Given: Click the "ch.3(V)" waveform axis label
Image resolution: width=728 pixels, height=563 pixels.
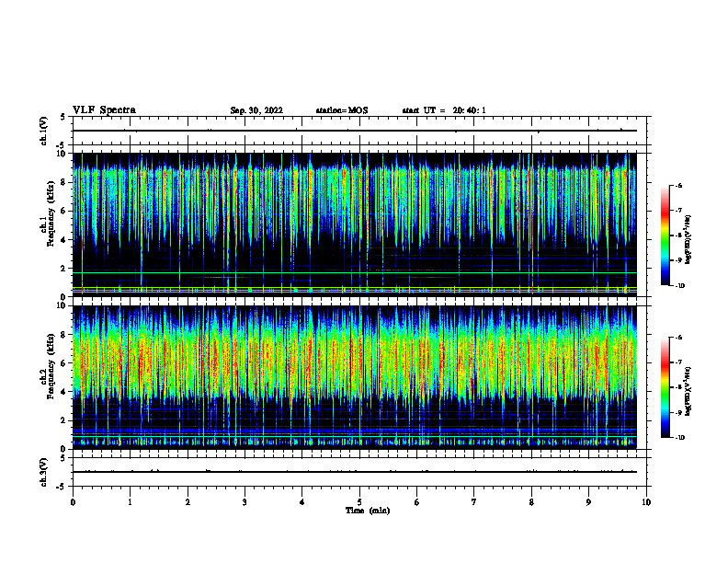Looking at the screenshot, I should [44, 472].
